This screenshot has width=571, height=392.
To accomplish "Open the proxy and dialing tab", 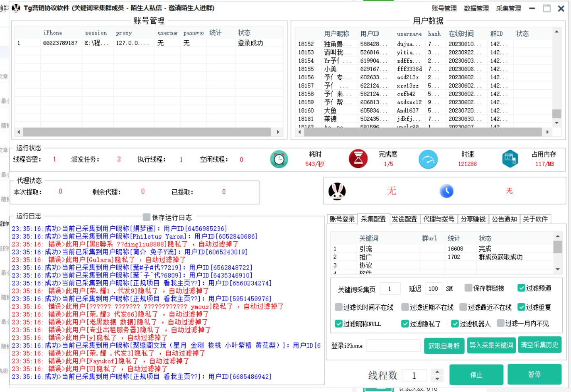I will 439,219.
